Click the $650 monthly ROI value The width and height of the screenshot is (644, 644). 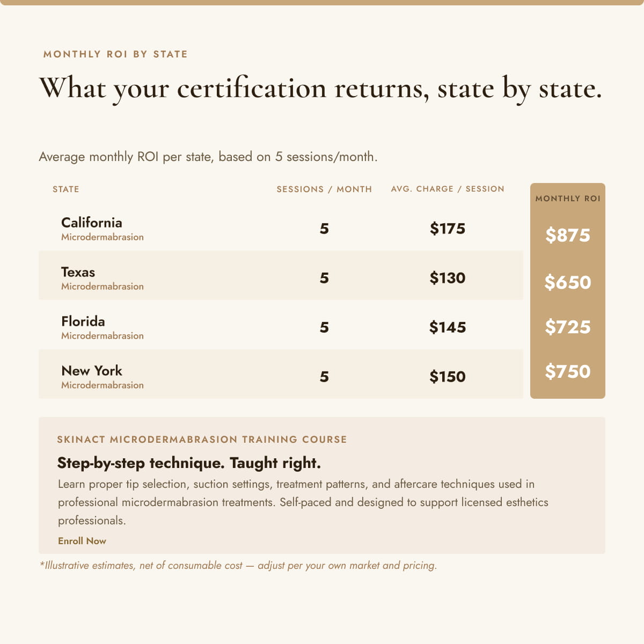[568, 282]
